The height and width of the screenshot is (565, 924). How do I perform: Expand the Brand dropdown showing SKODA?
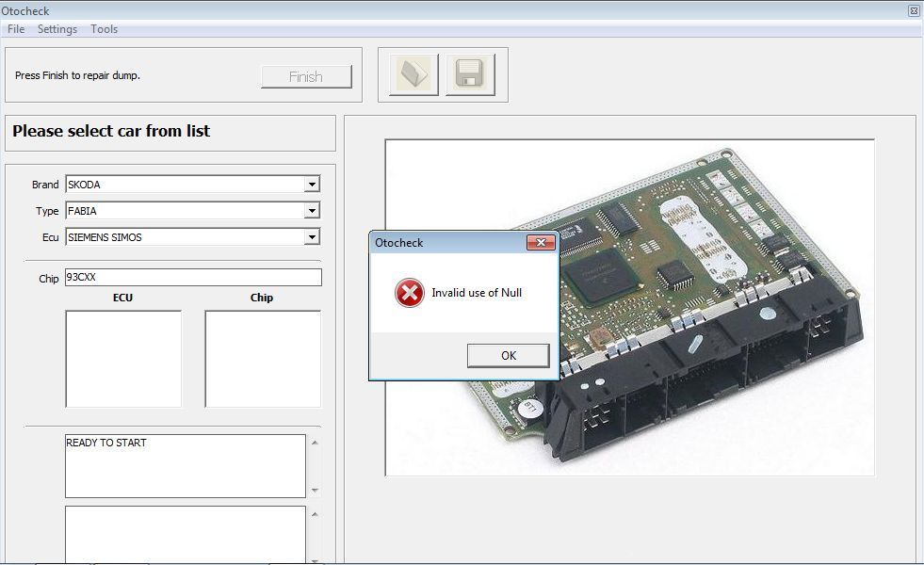(312, 185)
